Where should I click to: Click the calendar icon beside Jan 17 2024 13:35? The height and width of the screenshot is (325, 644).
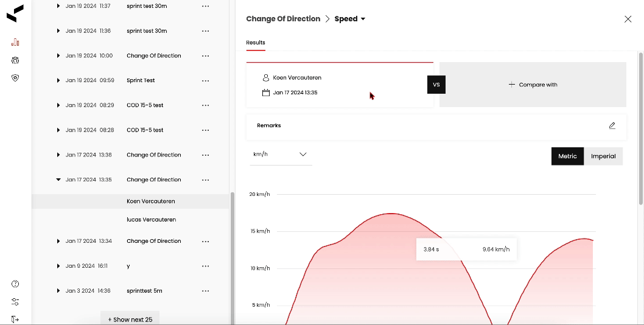click(266, 93)
